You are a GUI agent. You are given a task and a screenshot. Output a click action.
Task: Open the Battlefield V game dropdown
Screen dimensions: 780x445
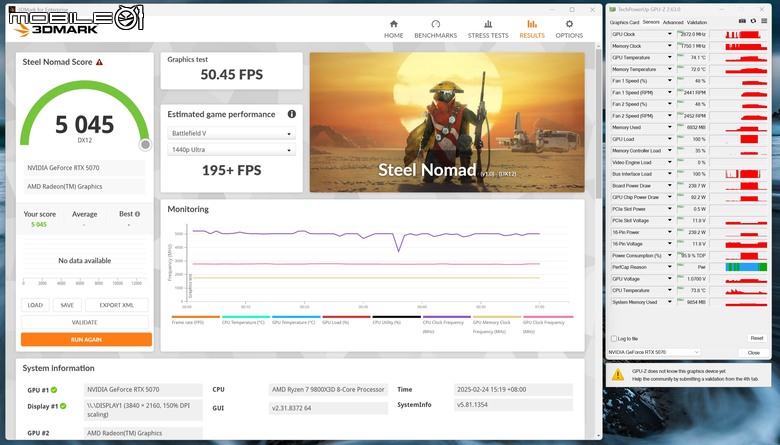231,133
